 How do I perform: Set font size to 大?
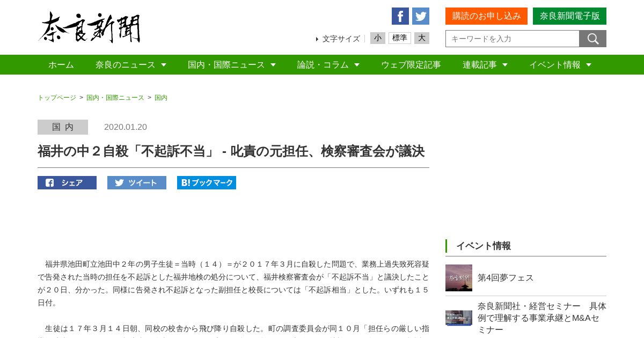point(422,38)
